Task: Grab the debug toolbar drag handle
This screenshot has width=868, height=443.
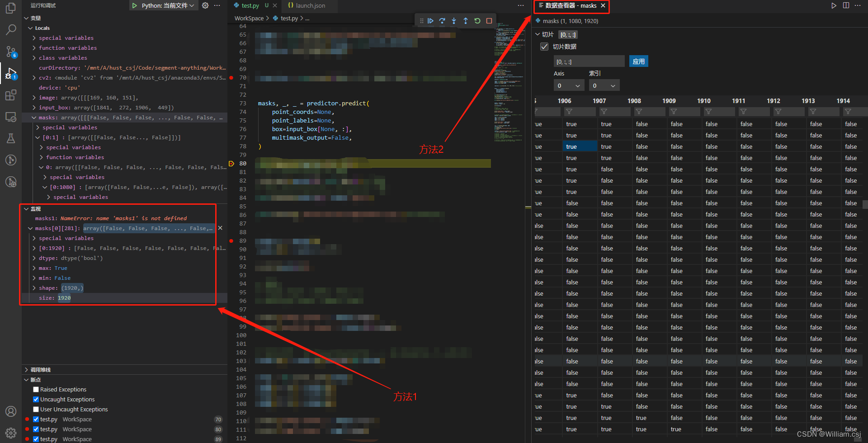Action: (x=422, y=21)
